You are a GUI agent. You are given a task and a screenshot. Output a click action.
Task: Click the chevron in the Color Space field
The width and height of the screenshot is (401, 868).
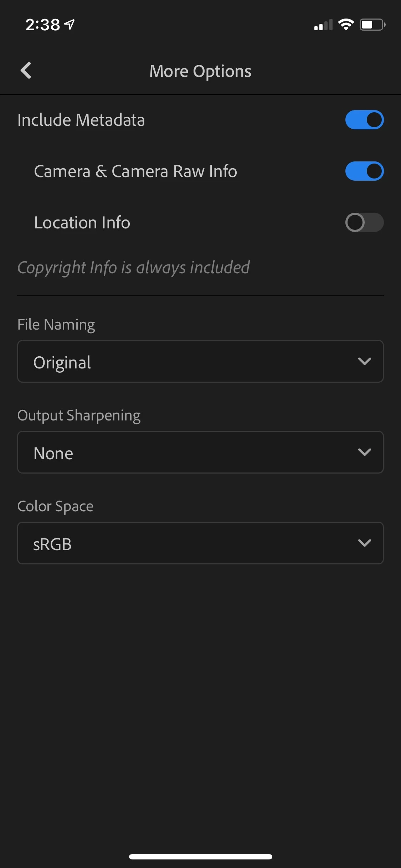pyautogui.click(x=365, y=543)
